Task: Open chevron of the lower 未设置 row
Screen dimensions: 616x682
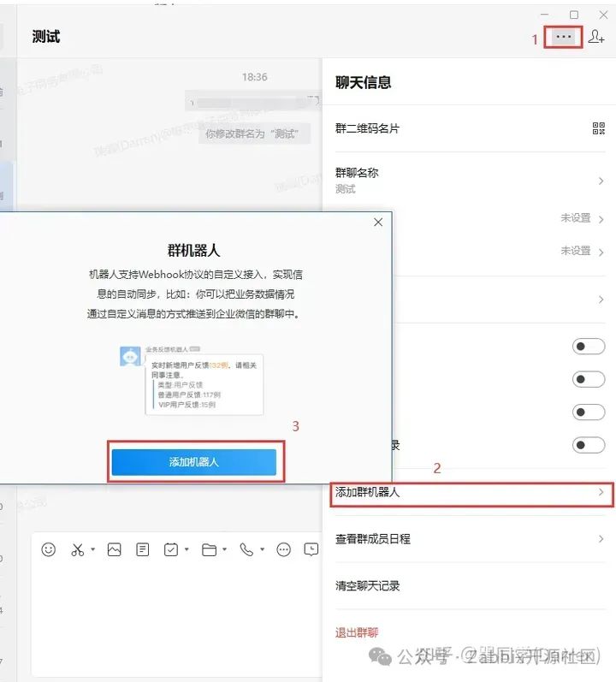Action: [x=601, y=252]
